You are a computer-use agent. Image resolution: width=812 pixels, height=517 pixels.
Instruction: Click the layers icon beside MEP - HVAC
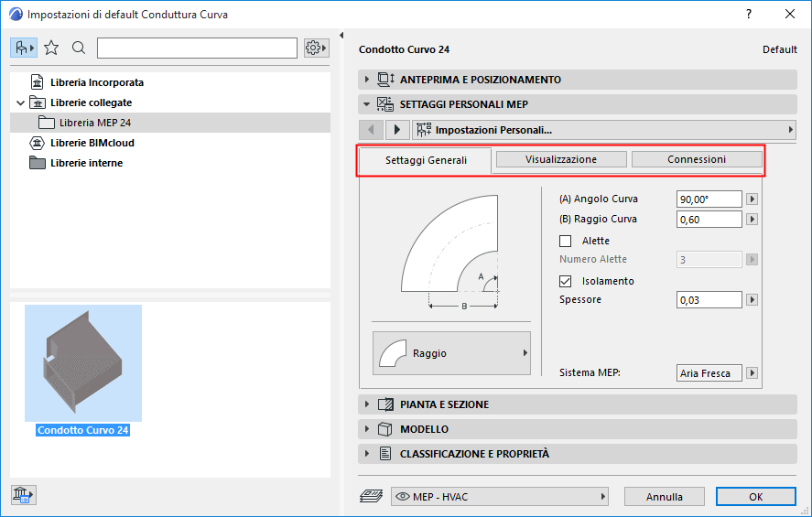point(372,496)
